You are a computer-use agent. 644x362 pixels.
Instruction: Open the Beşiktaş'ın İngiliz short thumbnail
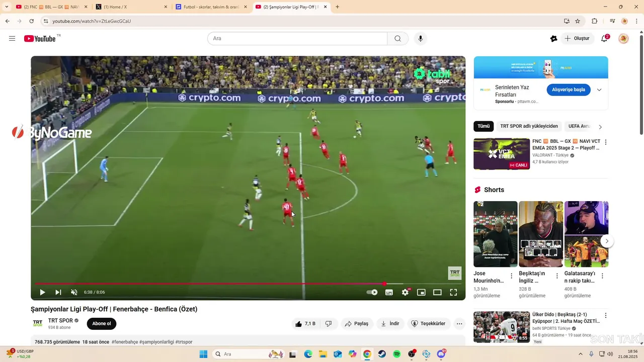tap(541, 234)
